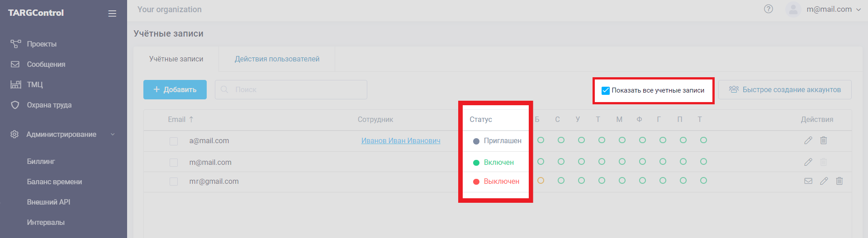Click the pencil edit icon for m@mail.com
Screen dimensions: 868x238
click(x=808, y=162)
